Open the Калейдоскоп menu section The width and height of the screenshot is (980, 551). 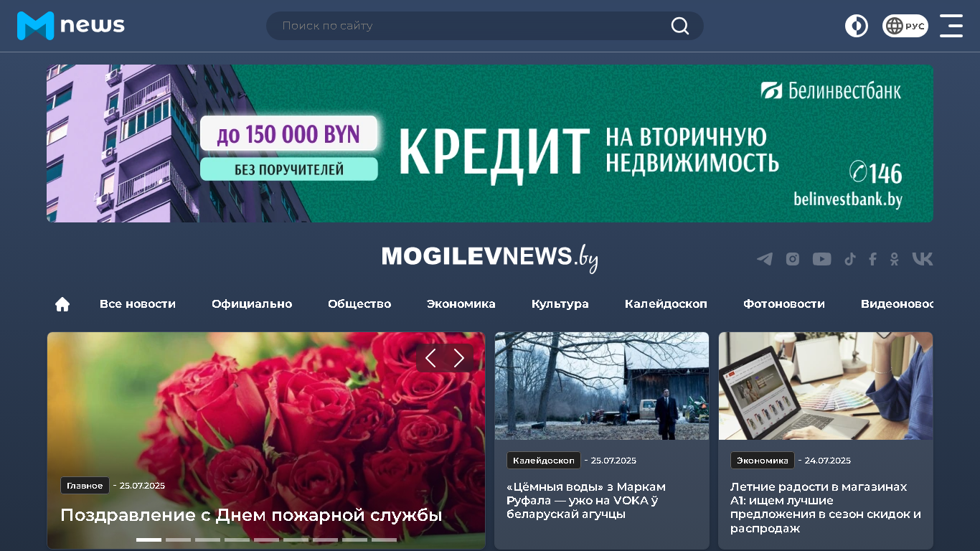(666, 304)
